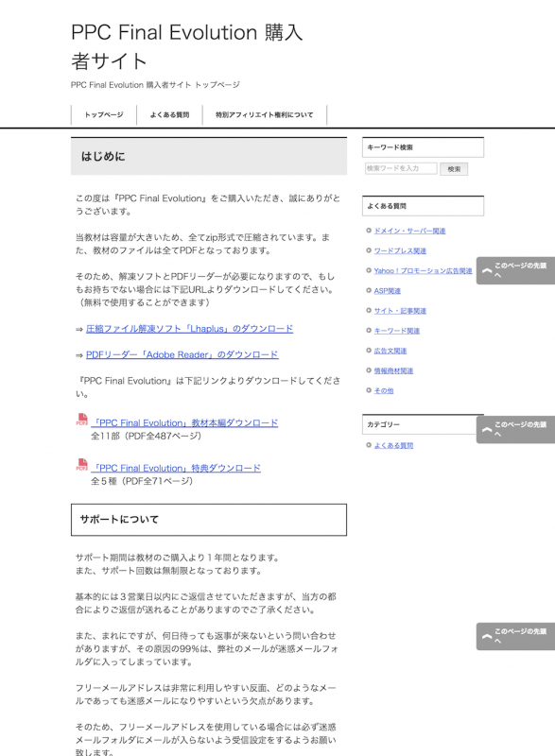Click the はじめに section heading
Image resolution: width=555 pixels, height=756 pixels.
pyautogui.click(x=209, y=156)
